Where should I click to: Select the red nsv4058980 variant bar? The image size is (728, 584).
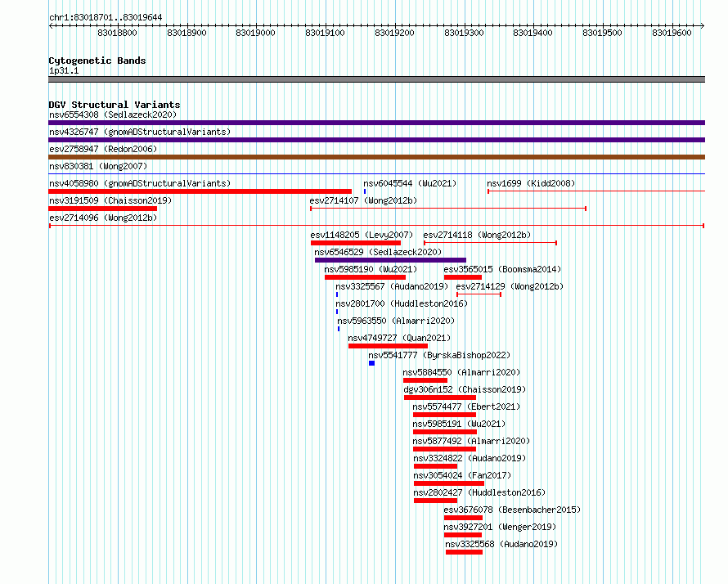coord(200,191)
